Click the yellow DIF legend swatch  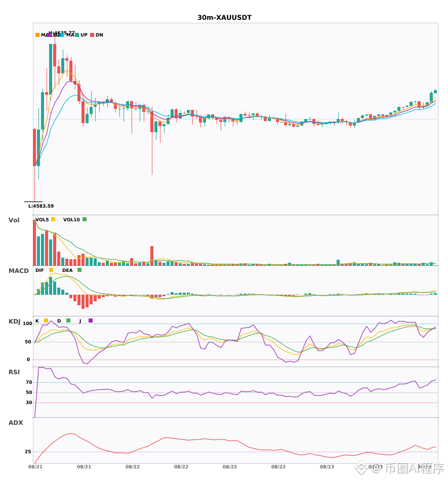(51, 270)
